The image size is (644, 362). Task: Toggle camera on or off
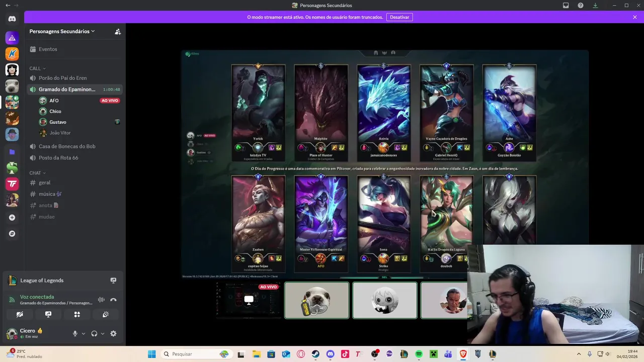pyautogui.click(x=20, y=314)
